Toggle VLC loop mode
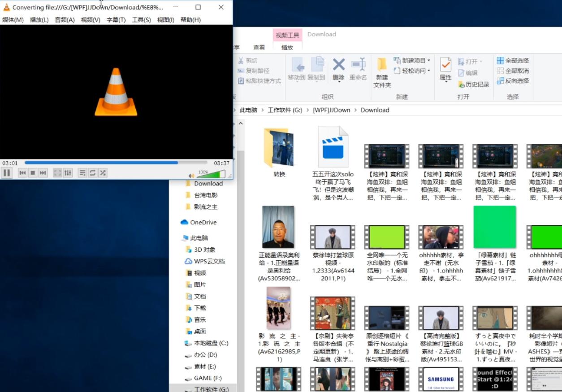562x392 pixels. pos(92,173)
